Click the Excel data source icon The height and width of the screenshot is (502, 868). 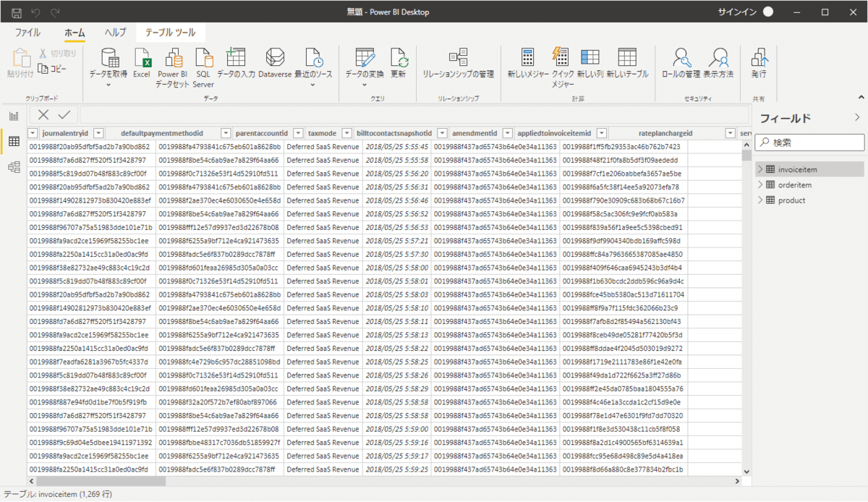tap(142, 59)
